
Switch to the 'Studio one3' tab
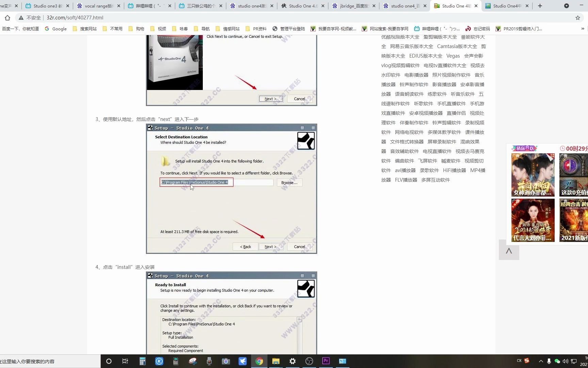point(47,6)
